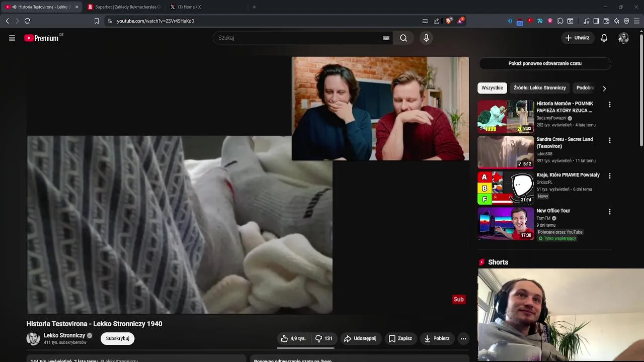Start voice search with microphone icon
Viewport: 644px width, 362px height.
426,38
